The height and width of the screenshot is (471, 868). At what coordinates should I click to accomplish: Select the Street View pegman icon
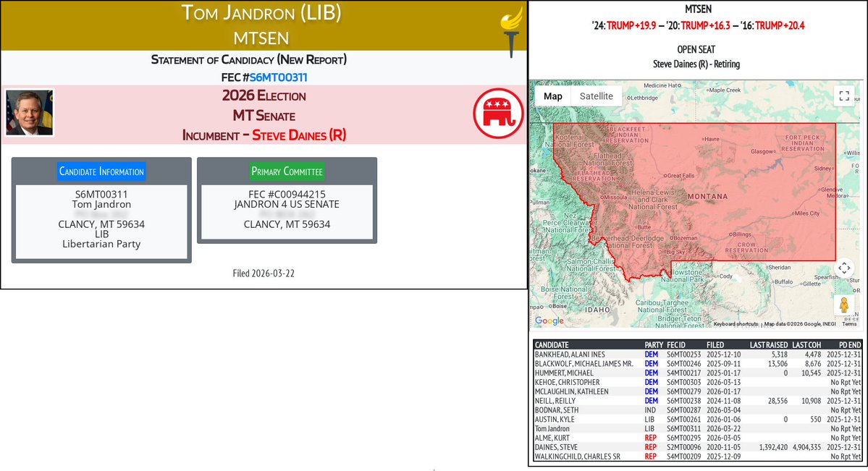pos(844,305)
